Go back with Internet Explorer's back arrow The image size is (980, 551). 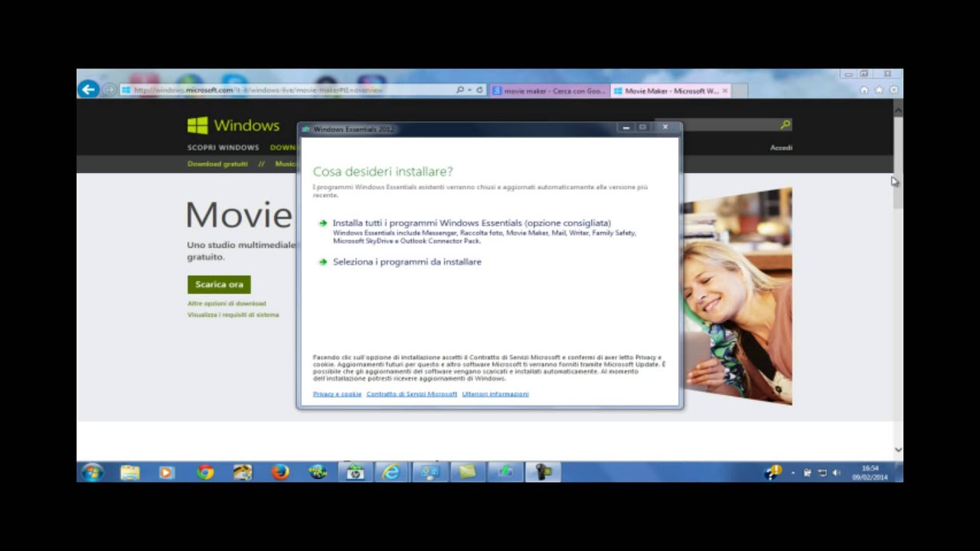pos(88,90)
